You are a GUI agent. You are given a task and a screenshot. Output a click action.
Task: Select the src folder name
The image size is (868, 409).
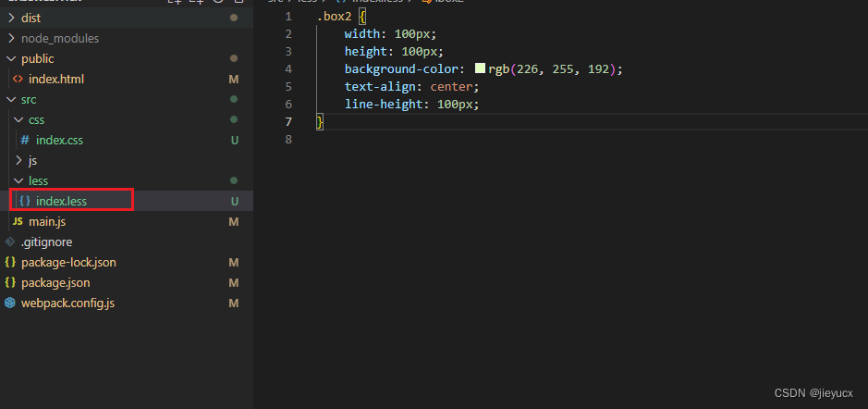[29, 100]
